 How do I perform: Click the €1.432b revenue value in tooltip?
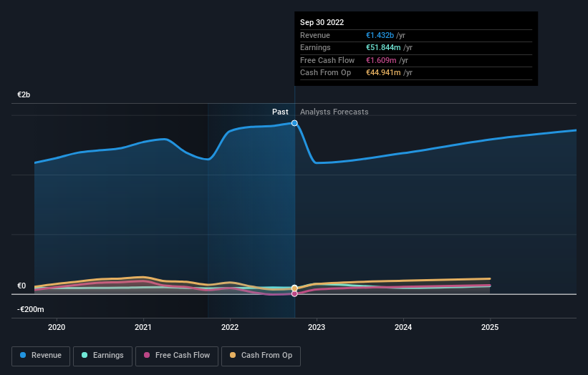[380, 35]
